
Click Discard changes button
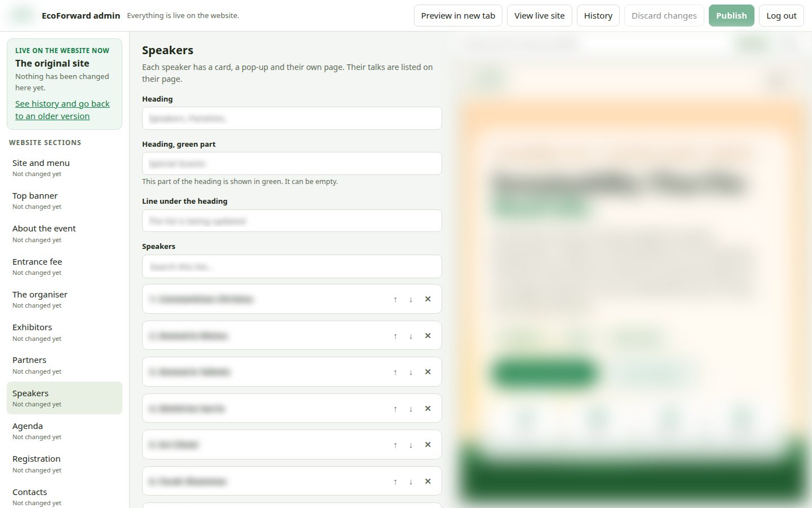[x=664, y=16]
